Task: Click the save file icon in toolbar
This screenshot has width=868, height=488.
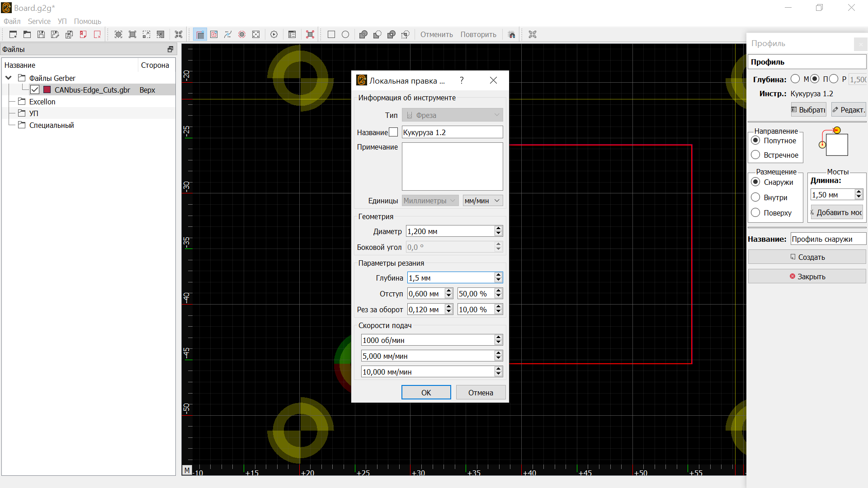Action: [41, 34]
